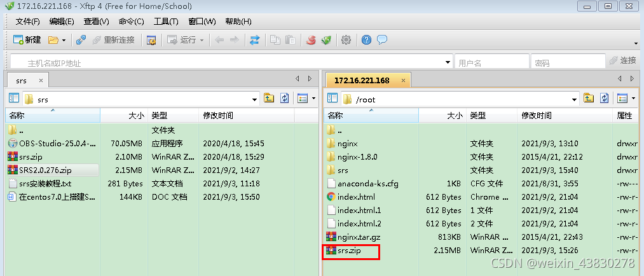
Task: Launch Xshell via the red swirl icon
Action: point(312,40)
